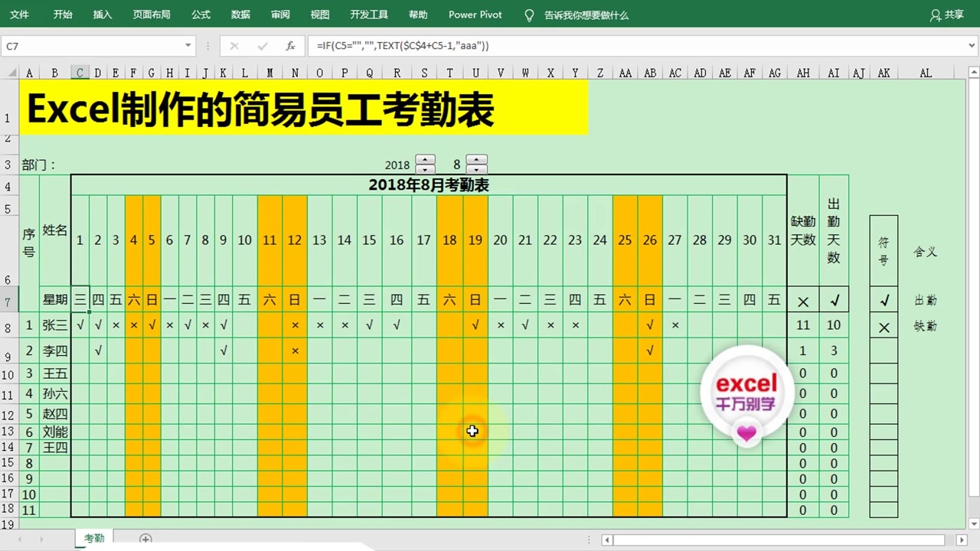Image resolution: width=980 pixels, height=551 pixels.
Task: Expand the Name Box dropdown arrow
Action: [x=188, y=46]
